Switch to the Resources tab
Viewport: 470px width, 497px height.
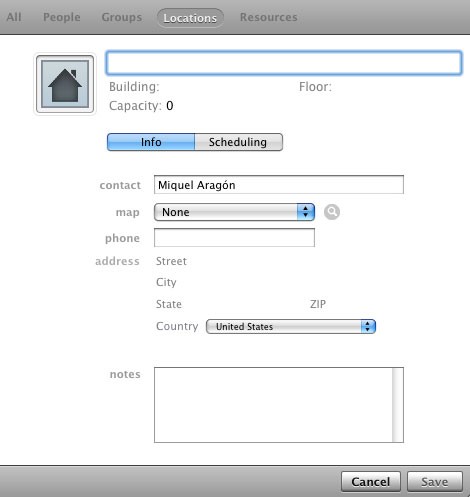tap(269, 17)
